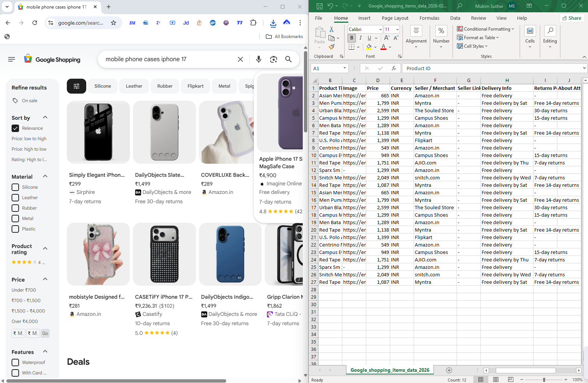Switch to the Insert ribbon tab
Screen dimensions: 588x383
364,18
